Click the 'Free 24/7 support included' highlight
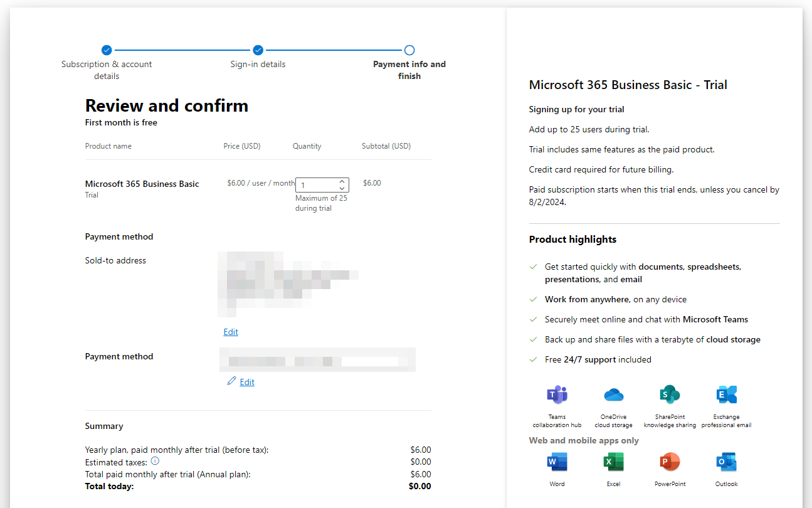This screenshot has height=508, width=812. coord(598,359)
